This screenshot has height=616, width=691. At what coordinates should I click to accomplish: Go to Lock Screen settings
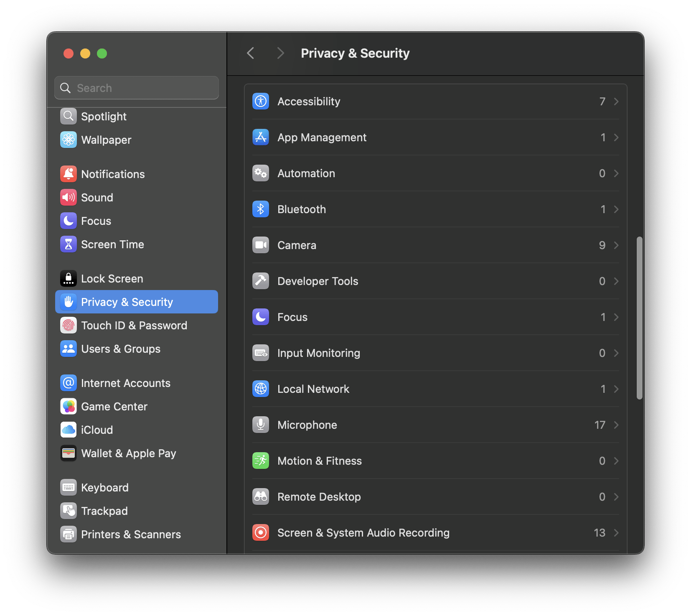(x=137, y=279)
